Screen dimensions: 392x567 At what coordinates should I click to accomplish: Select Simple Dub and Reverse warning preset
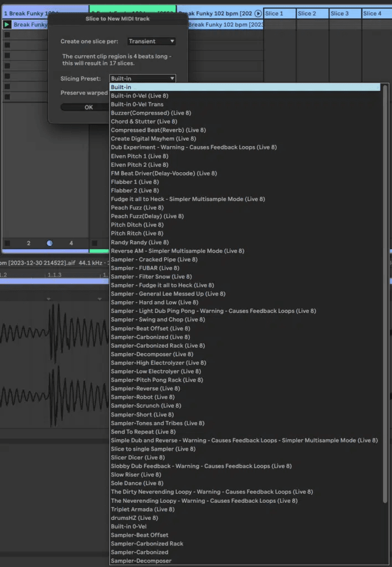pos(245,440)
